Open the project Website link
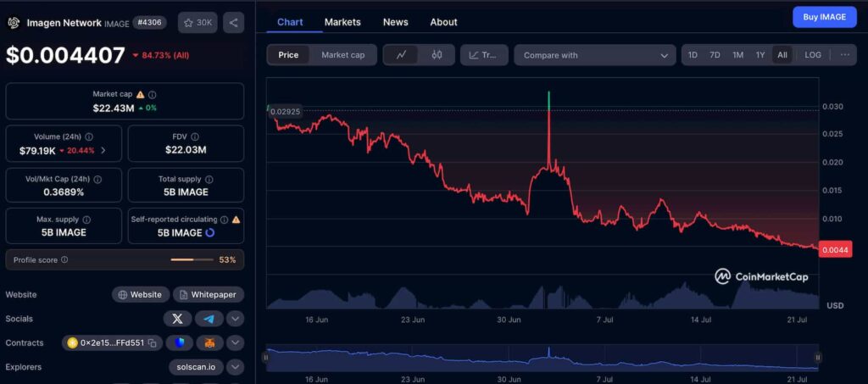The height and width of the screenshot is (384, 868). pyautogui.click(x=141, y=295)
